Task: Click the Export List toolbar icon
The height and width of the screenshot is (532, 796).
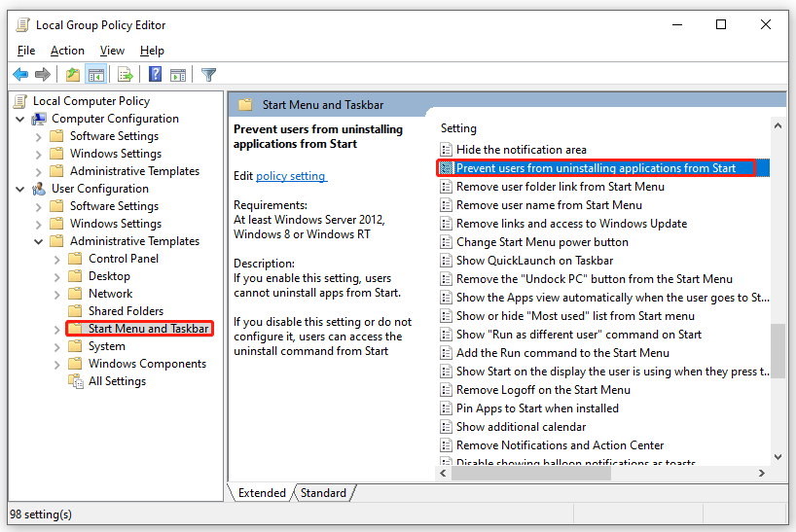Action: (125, 75)
